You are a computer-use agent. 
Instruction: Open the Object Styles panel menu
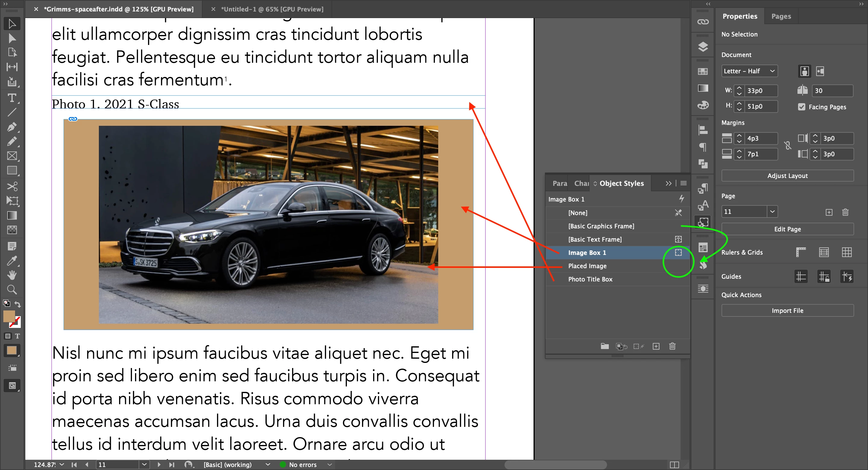point(683,183)
